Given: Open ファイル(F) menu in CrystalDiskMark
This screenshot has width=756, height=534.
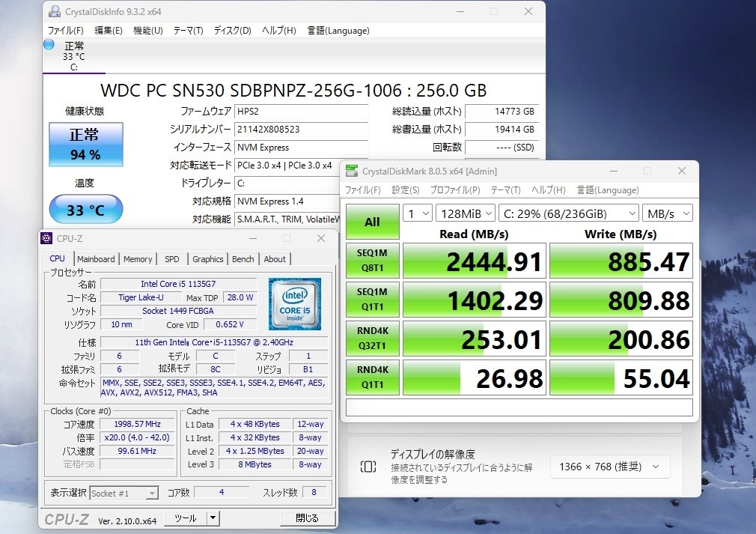Looking at the screenshot, I should [x=362, y=190].
